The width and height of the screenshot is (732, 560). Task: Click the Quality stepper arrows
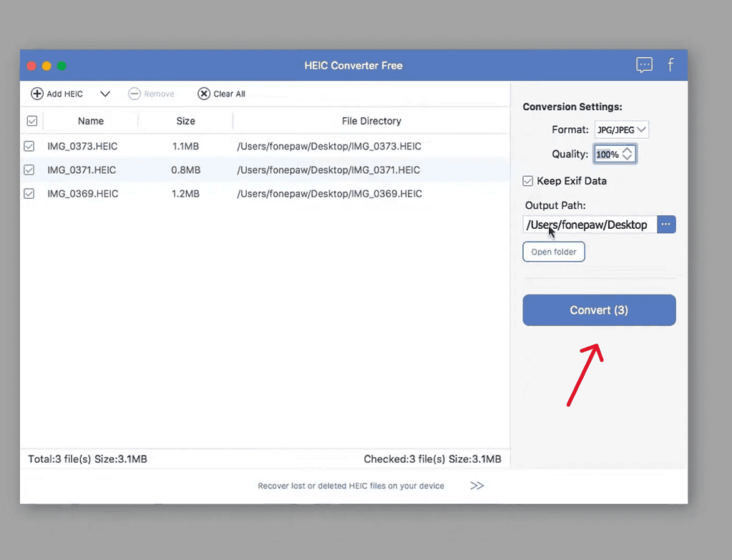click(628, 154)
